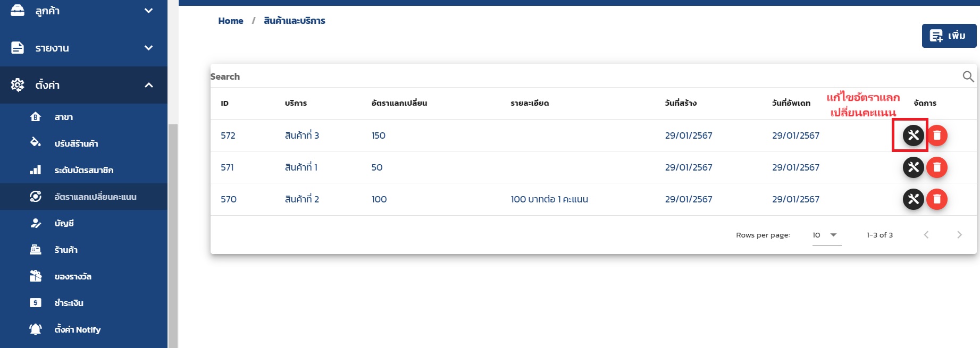This screenshot has width=980, height=348.
Task: Click the ตั้งค่า gear icon in sidebar
Action: tap(18, 85)
